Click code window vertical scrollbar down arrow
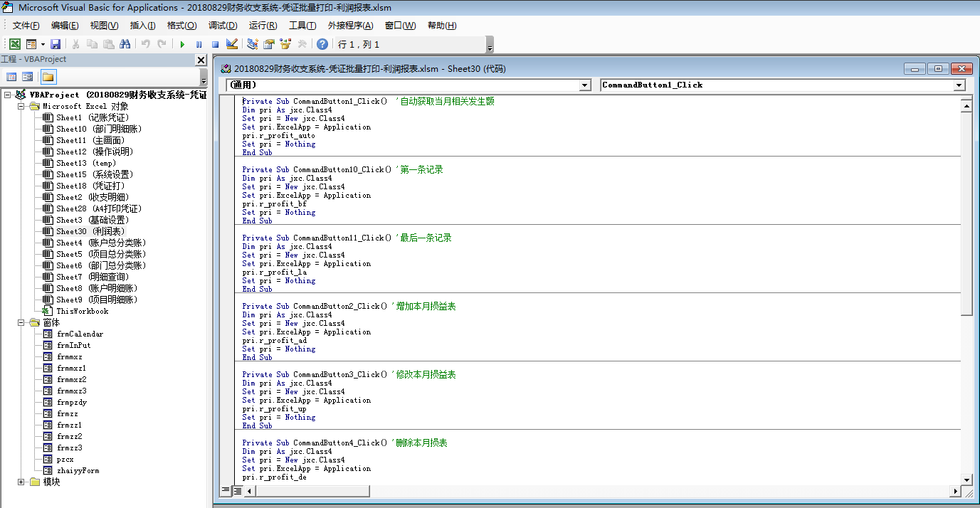The width and height of the screenshot is (980, 508). click(x=966, y=480)
